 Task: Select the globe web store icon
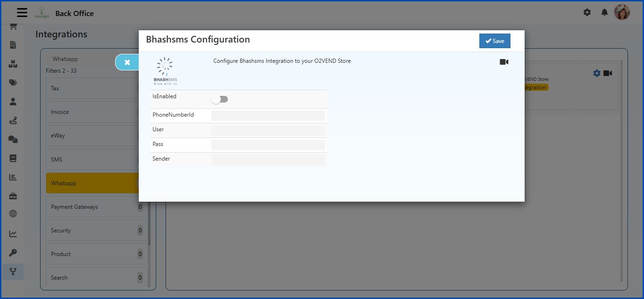tap(13, 214)
